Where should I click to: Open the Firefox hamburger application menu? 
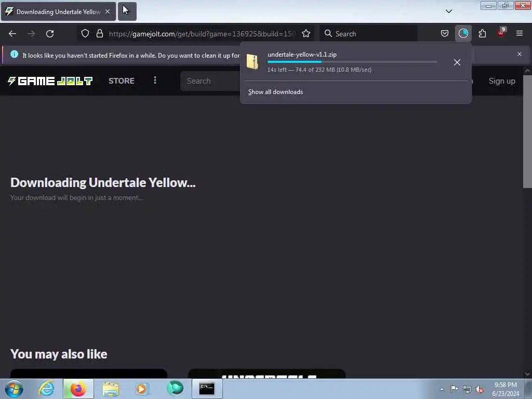tap(520, 33)
